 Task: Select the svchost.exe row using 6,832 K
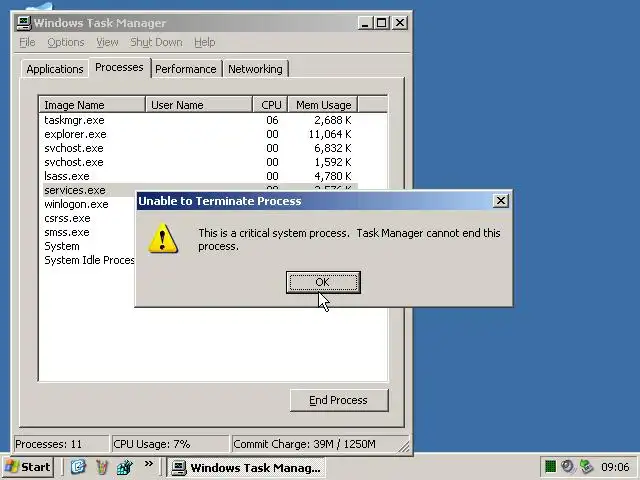(200, 148)
